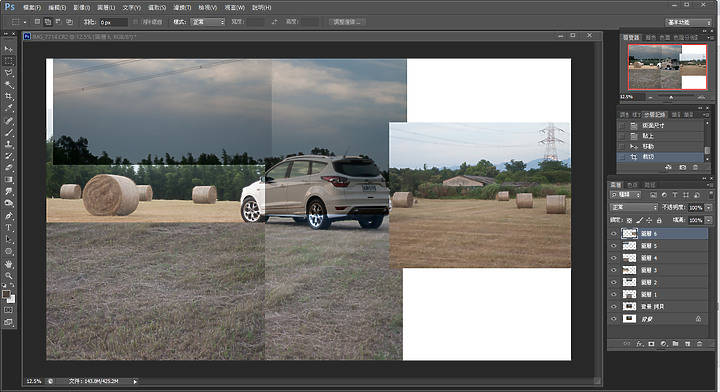
Task: Open the File (F) menu
Action: click(x=32, y=8)
